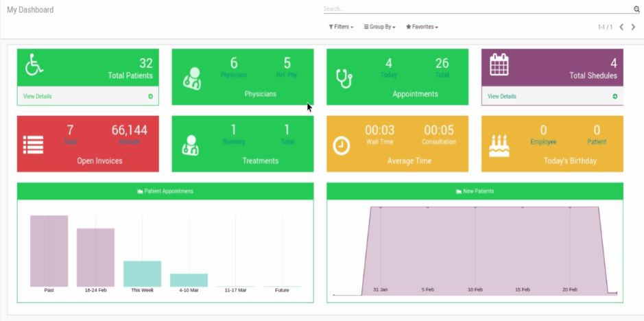Image resolution: width=644 pixels, height=321 pixels.
Task: Click the green arrow circle in Total Patients footer
Action: pos(150,97)
